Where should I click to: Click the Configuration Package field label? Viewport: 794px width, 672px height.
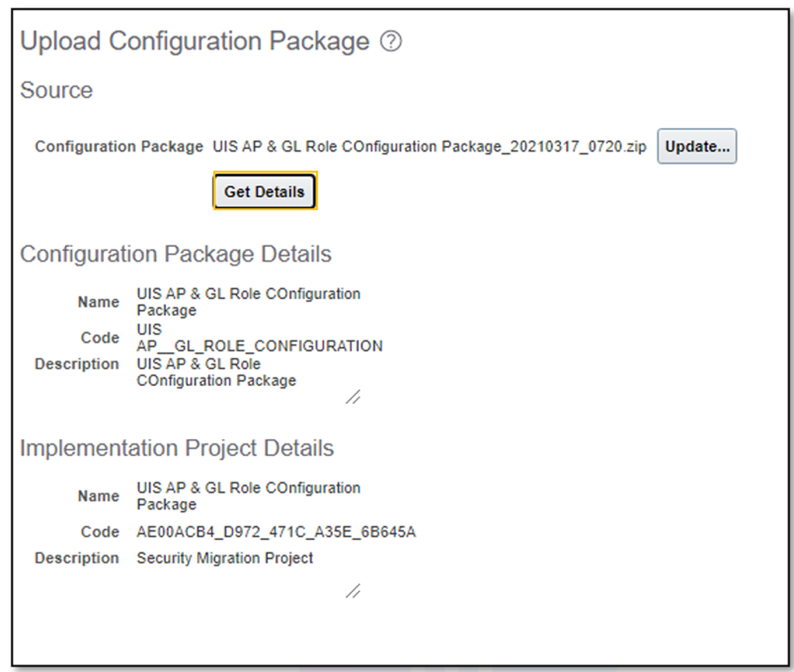(x=119, y=147)
